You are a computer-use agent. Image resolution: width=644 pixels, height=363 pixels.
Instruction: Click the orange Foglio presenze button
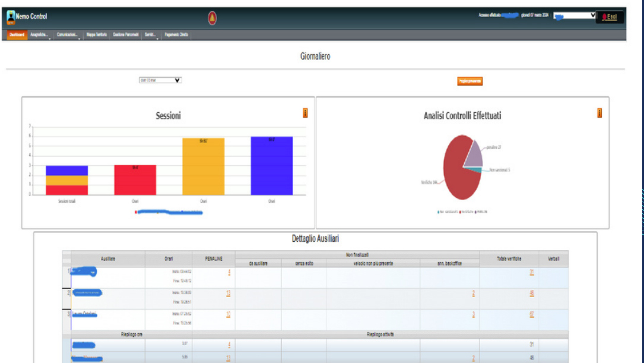pos(470,81)
